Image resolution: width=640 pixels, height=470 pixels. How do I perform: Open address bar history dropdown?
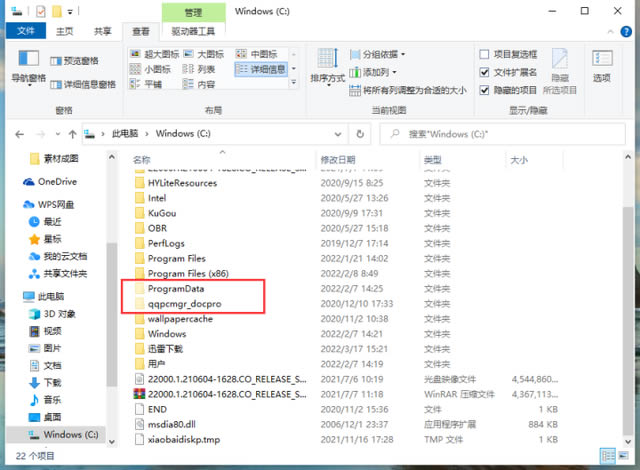(338, 134)
